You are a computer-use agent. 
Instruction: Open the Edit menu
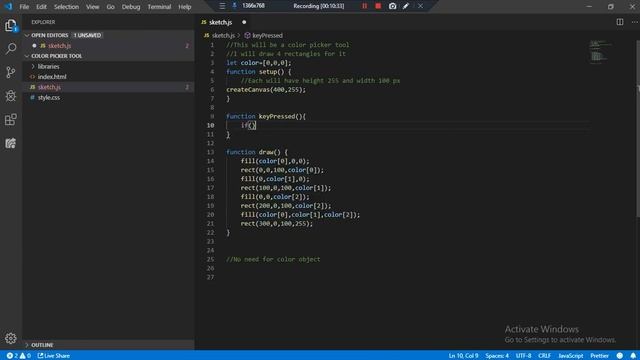41,7
